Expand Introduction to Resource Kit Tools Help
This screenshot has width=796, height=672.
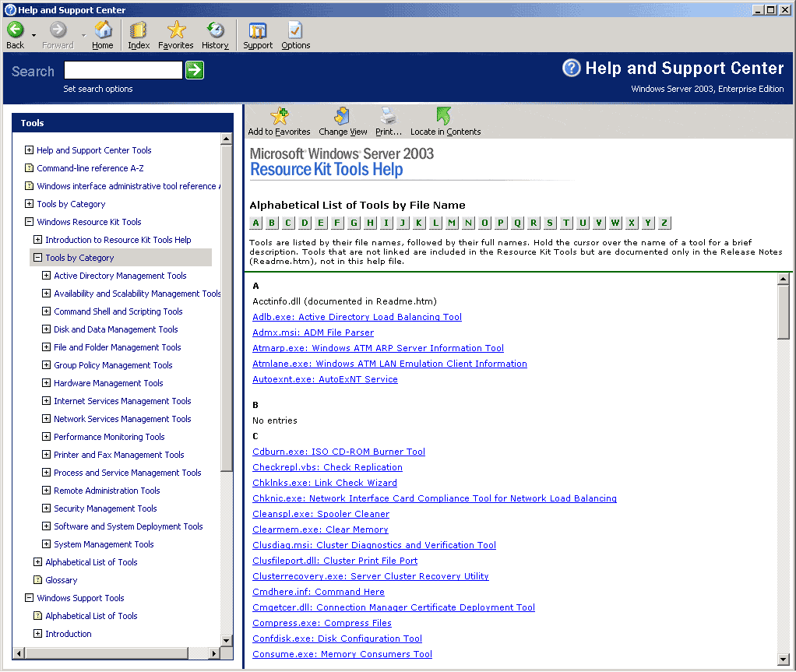point(37,240)
